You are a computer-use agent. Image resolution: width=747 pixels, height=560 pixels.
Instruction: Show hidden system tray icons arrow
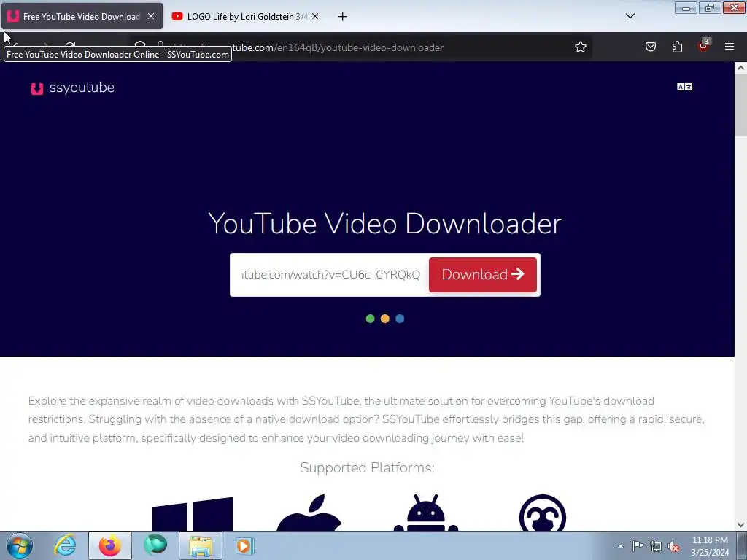pyautogui.click(x=620, y=546)
